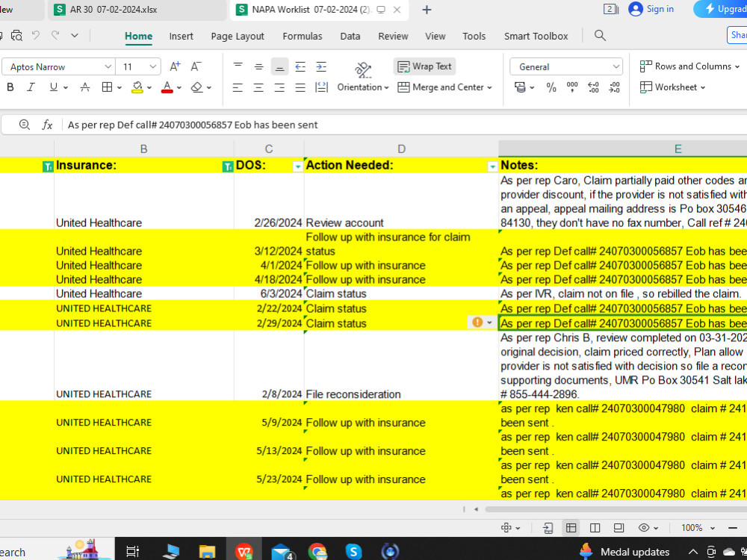The width and height of the screenshot is (747, 560).
Task: Open Skype from the taskbar
Action: (353, 552)
